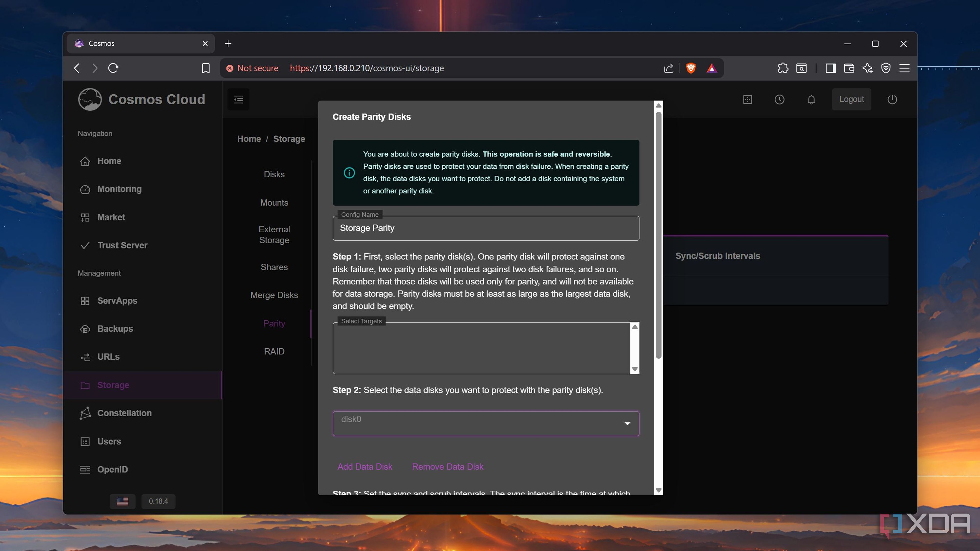Click into the Config Name field
Image resolution: width=980 pixels, height=551 pixels.
[x=486, y=228]
